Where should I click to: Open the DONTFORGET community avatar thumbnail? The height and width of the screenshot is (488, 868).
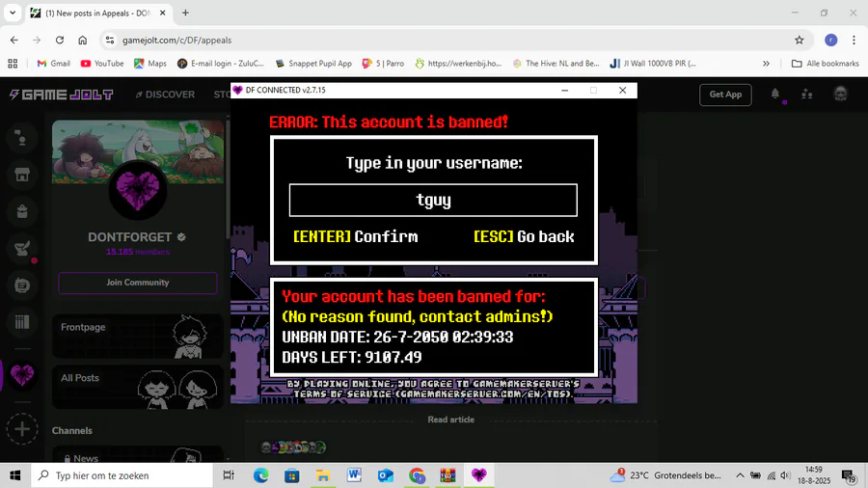(x=138, y=191)
